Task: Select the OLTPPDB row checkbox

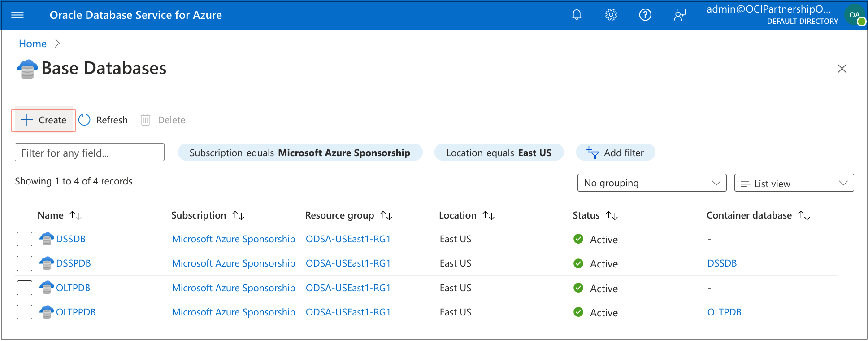Action: 25,312
